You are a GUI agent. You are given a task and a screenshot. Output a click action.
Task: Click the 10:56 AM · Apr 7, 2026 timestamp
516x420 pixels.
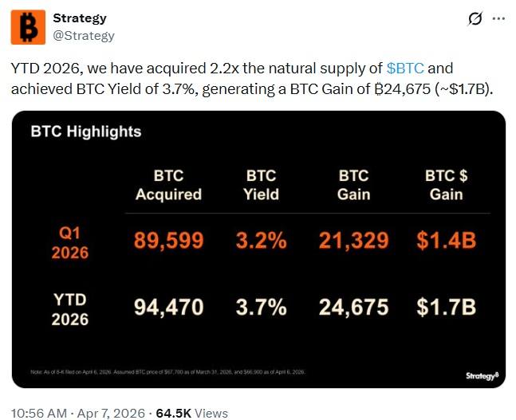[78, 413]
